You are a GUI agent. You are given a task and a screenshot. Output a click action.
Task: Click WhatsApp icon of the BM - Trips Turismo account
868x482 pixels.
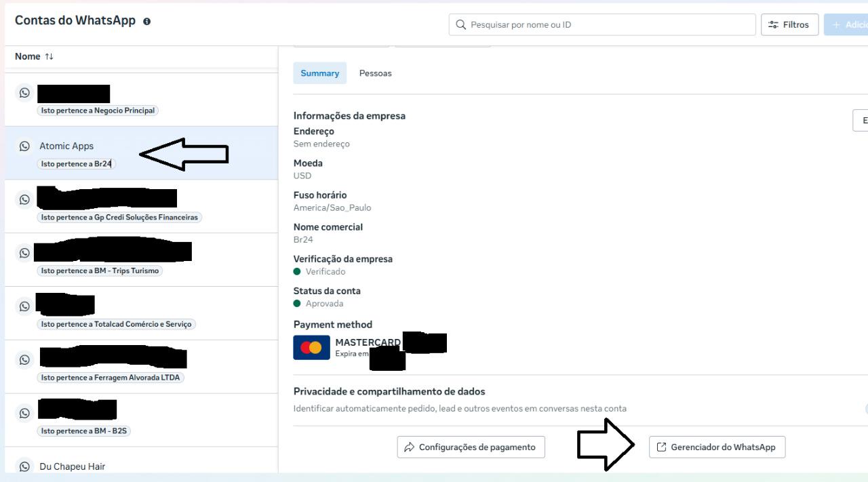click(x=25, y=253)
